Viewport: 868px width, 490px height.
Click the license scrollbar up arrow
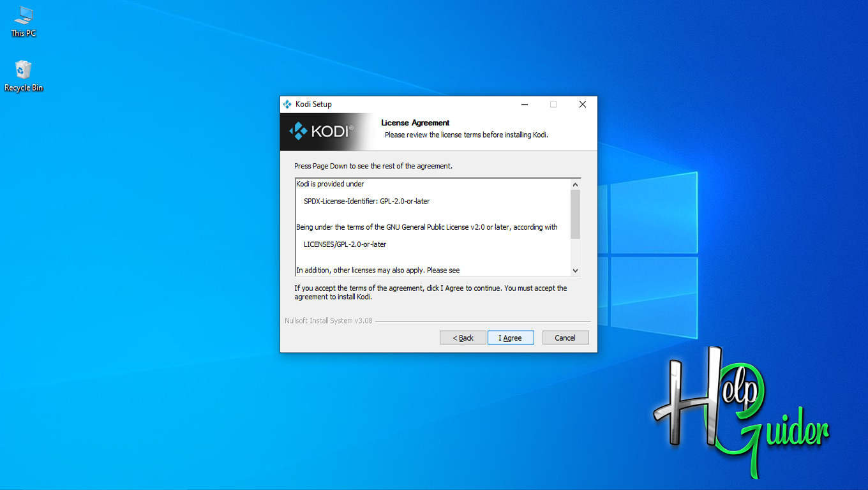575,184
